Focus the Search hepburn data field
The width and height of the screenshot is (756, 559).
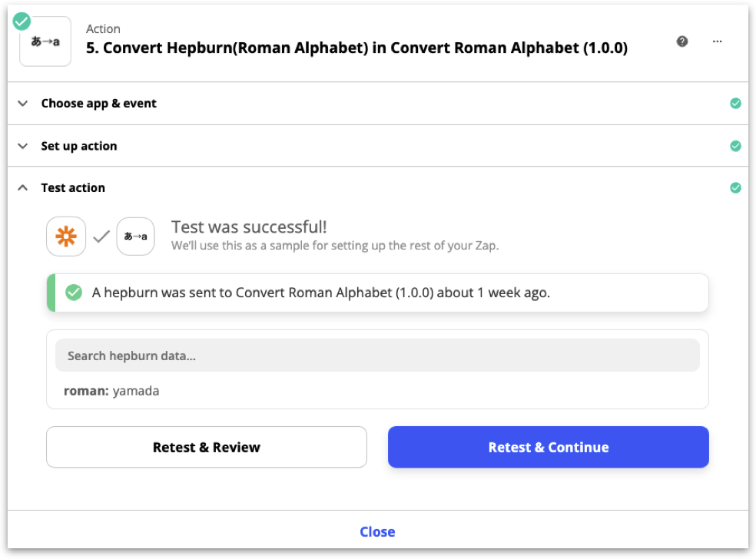(x=377, y=356)
